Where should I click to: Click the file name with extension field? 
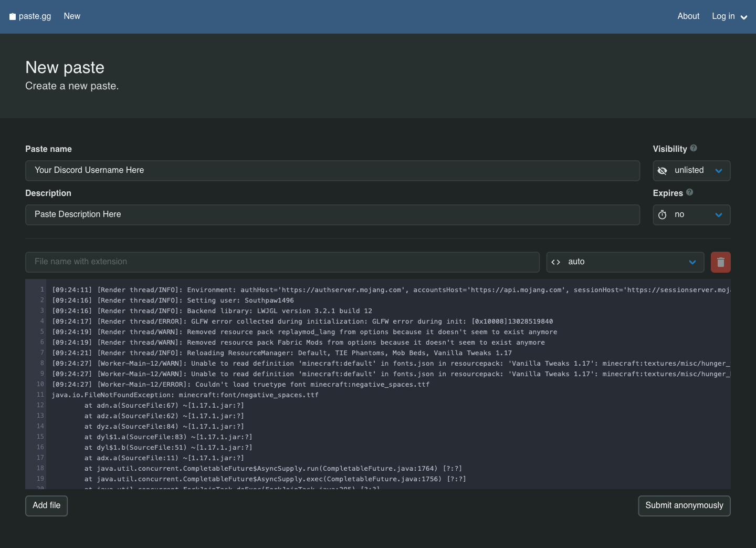282,262
